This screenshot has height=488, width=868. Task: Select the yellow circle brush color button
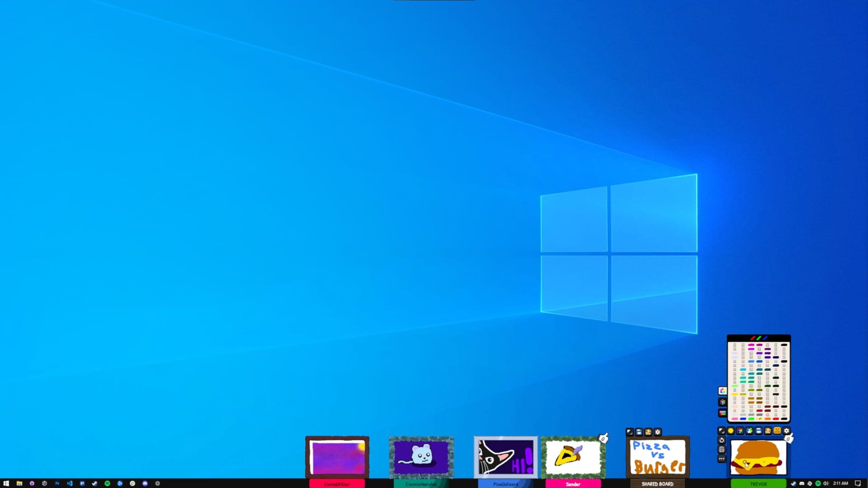tap(731, 431)
